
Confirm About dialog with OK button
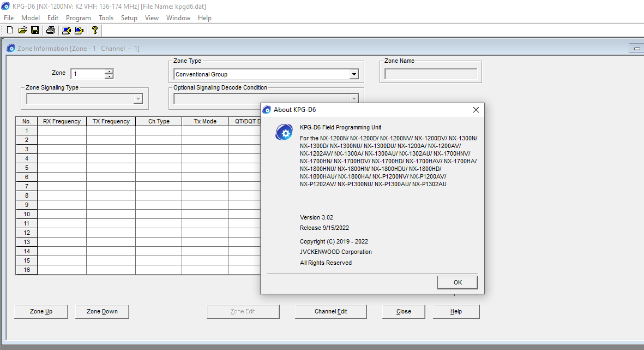[458, 282]
